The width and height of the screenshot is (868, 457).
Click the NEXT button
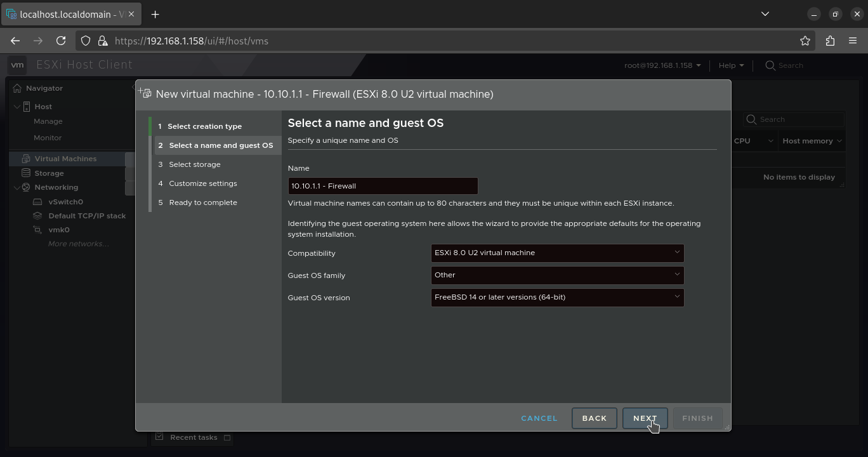tap(645, 418)
